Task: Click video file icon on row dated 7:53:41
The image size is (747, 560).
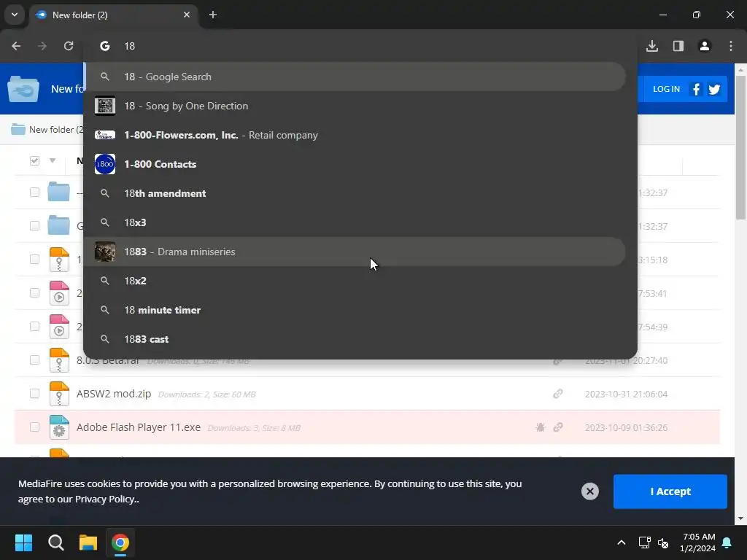Action: (x=59, y=293)
